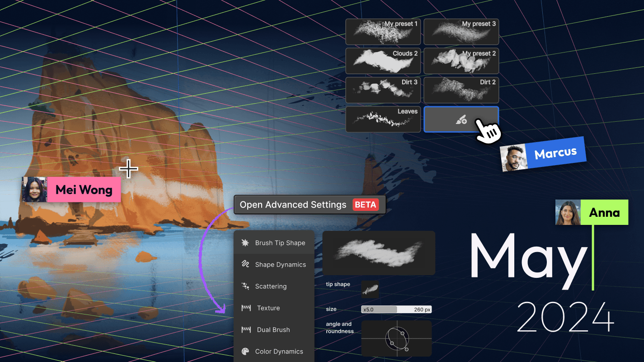The image size is (644, 362).
Task: Click the Shape Dynamics squiggle icon
Action: tap(245, 265)
